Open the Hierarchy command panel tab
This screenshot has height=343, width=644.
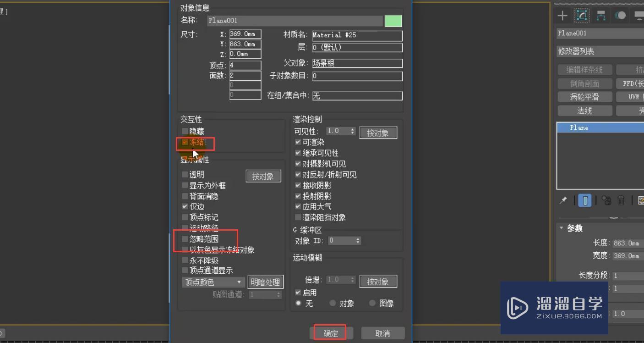(x=601, y=15)
